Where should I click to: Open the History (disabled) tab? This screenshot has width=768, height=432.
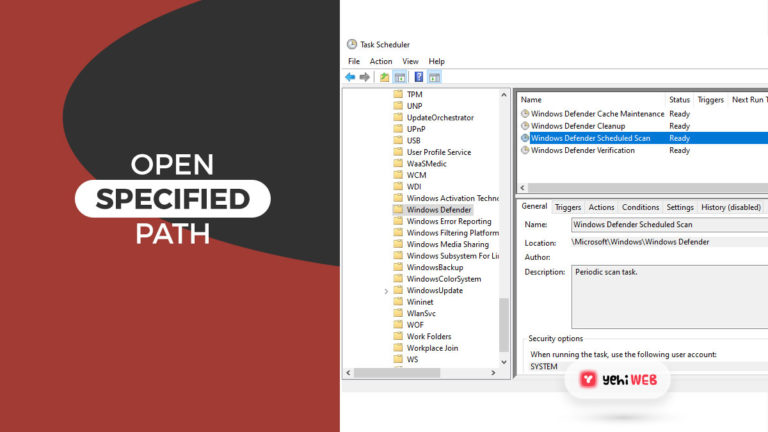(731, 207)
